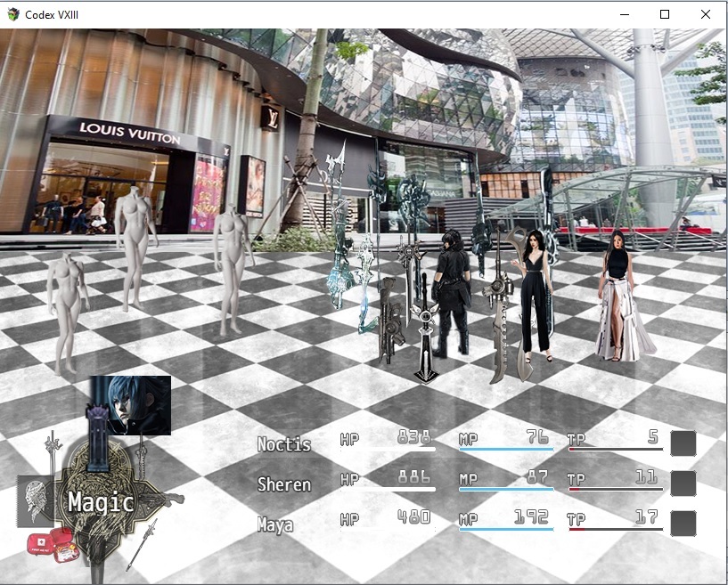Click the gray state box beside Noctis
The height and width of the screenshot is (585, 728).
[683, 443]
